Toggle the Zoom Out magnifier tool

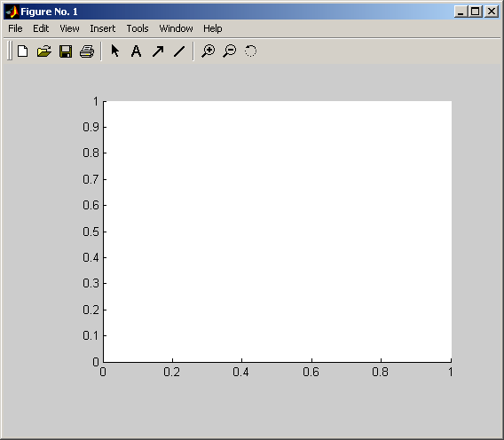point(230,51)
